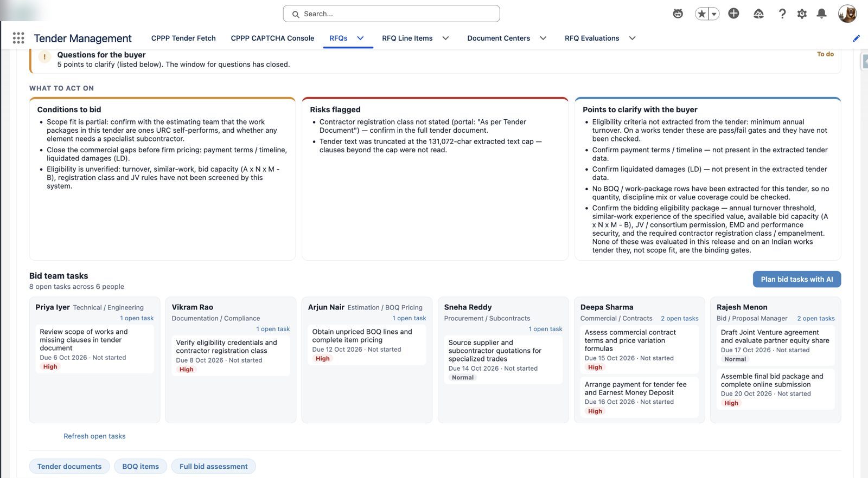Switch to CPPP Tender Fetch tab
868x478 pixels.
point(183,38)
